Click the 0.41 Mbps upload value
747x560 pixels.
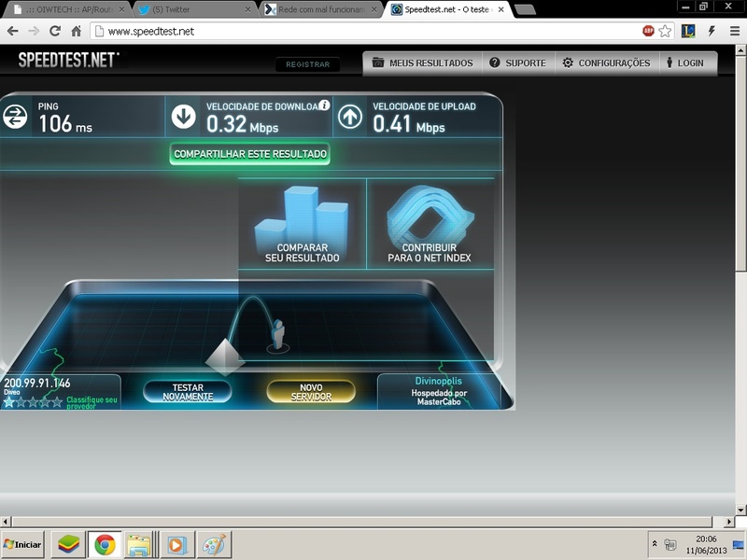pyautogui.click(x=409, y=124)
